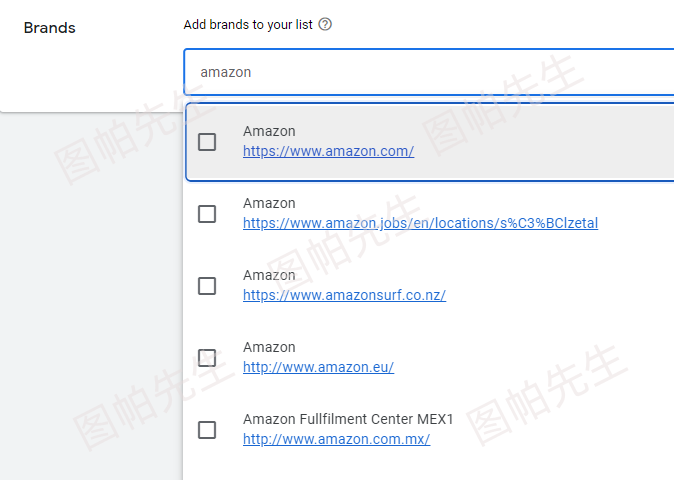Check the Amazon amazon.com checkbox
The image size is (674, 480).
pyautogui.click(x=207, y=142)
